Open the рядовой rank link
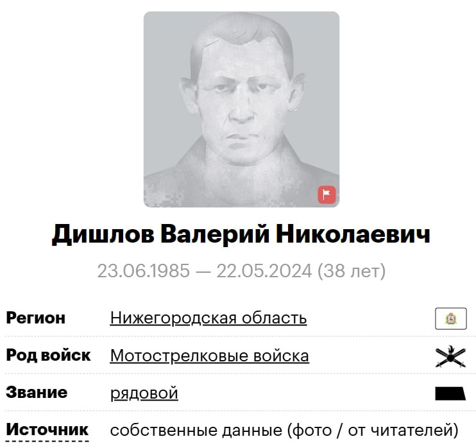The image size is (476, 448). 144,393
